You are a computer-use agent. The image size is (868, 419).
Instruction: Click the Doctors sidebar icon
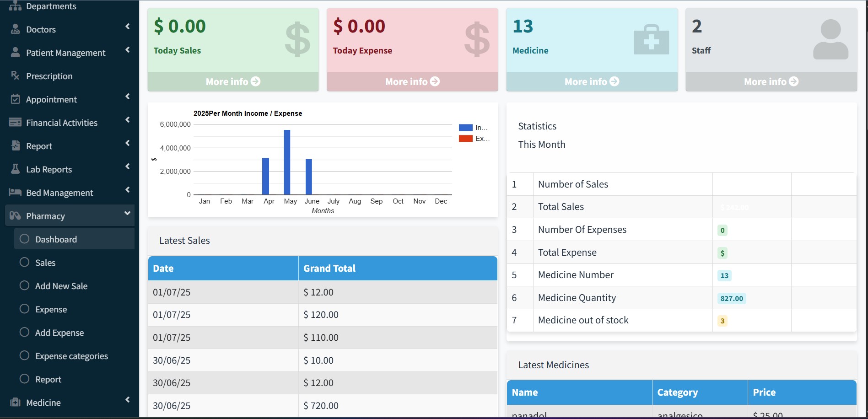point(15,29)
